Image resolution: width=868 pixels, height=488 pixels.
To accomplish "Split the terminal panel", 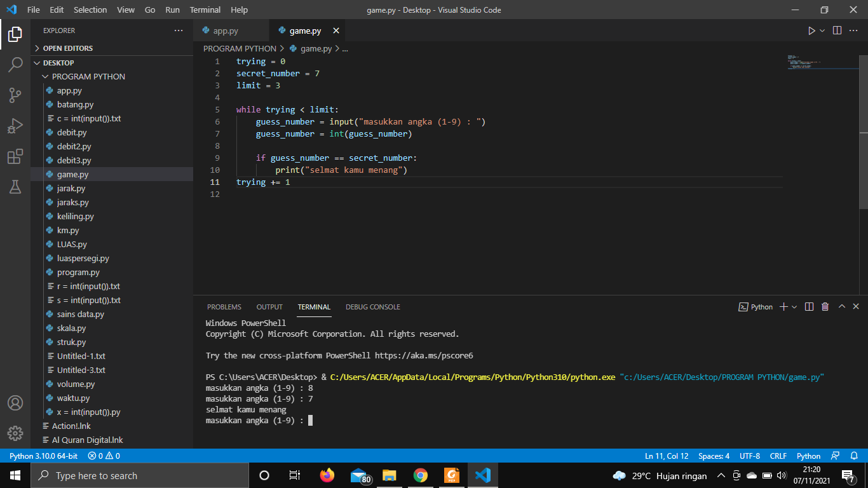I will click(809, 307).
